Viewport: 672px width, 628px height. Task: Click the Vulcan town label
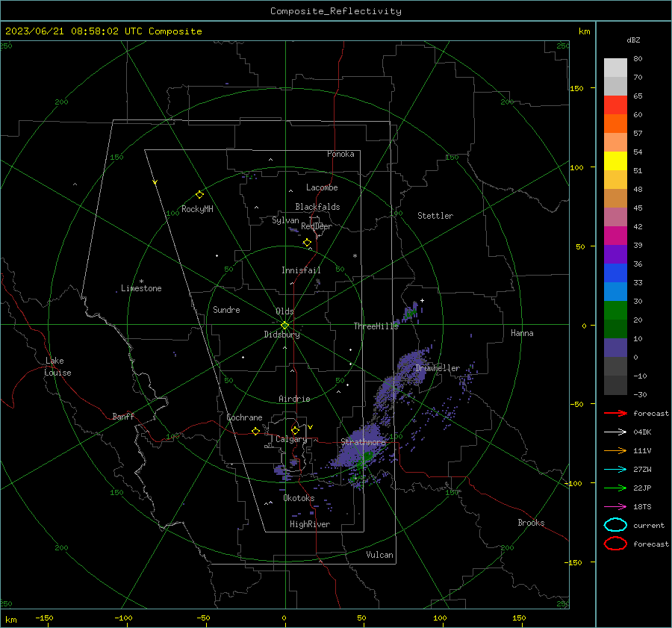click(x=379, y=555)
